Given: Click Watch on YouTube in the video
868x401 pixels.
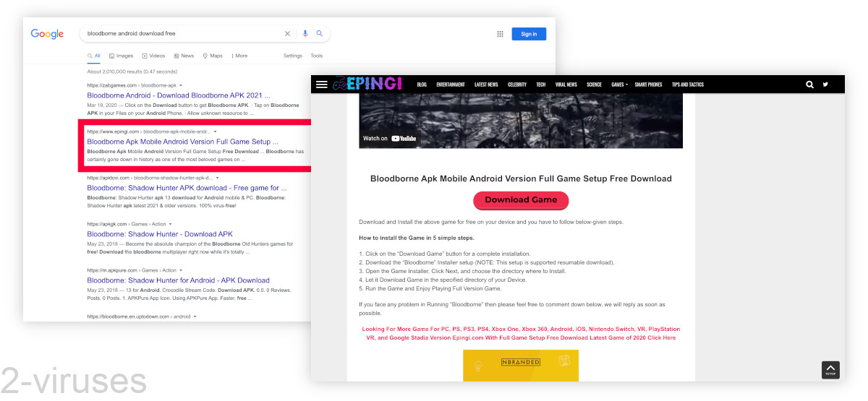Looking at the screenshot, I should click(389, 138).
